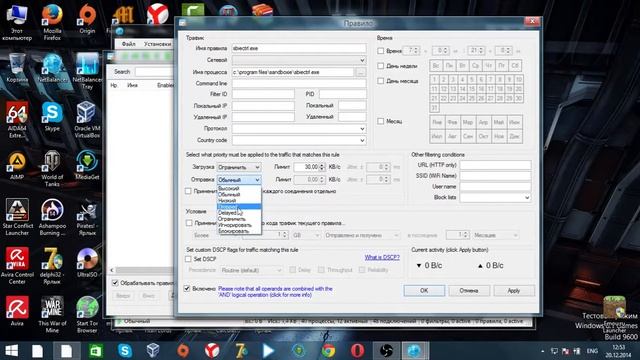
Task: Select the AIDA64 Extreme desktop icon
Action: (x=17, y=120)
